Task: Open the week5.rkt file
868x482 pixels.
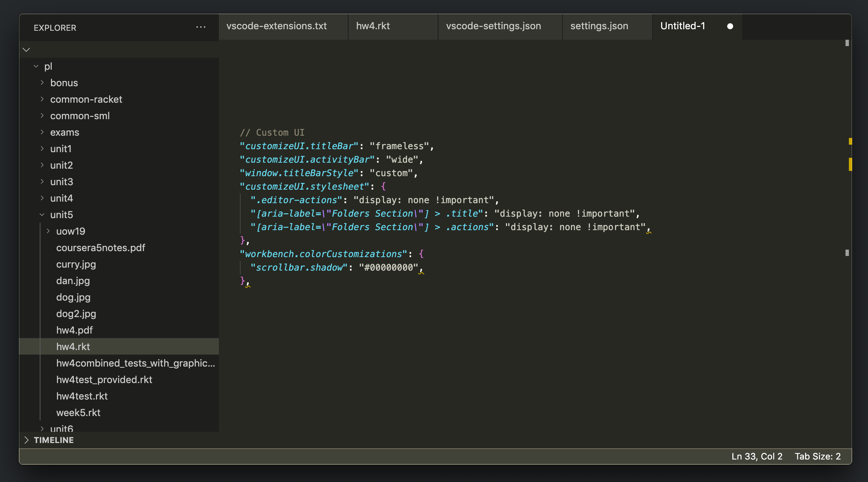Action: [78, 413]
